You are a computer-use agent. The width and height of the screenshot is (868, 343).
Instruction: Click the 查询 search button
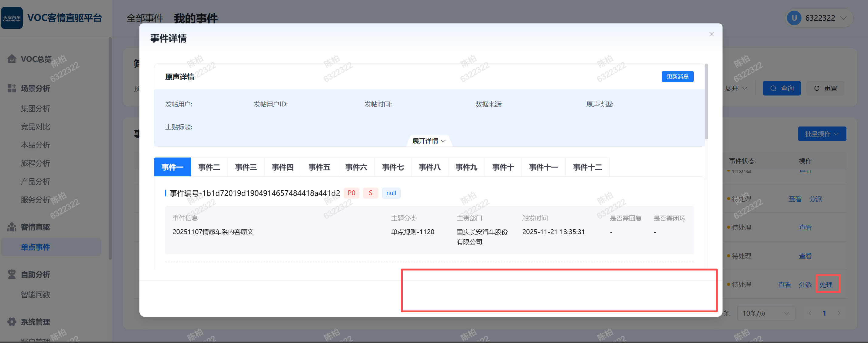pos(781,88)
